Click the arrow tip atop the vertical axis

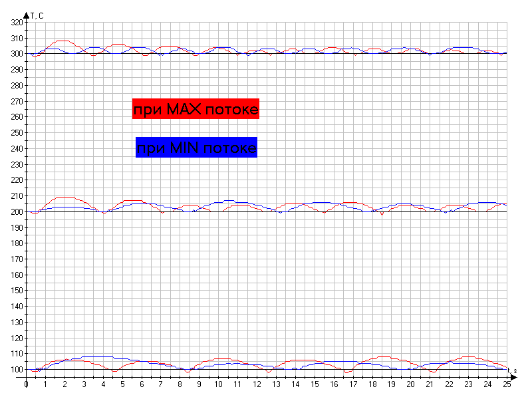[x=27, y=14]
